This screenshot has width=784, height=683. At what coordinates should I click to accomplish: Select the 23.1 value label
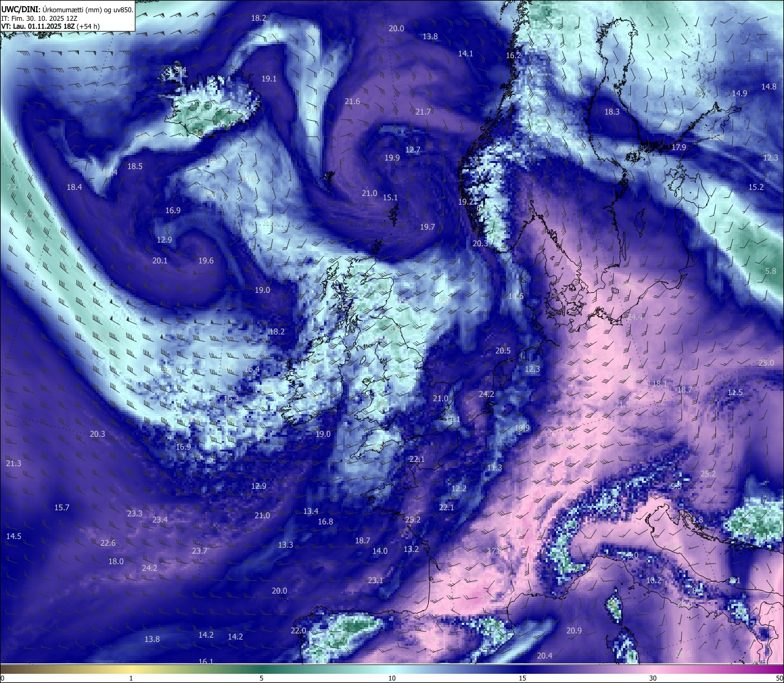pos(375,581)
